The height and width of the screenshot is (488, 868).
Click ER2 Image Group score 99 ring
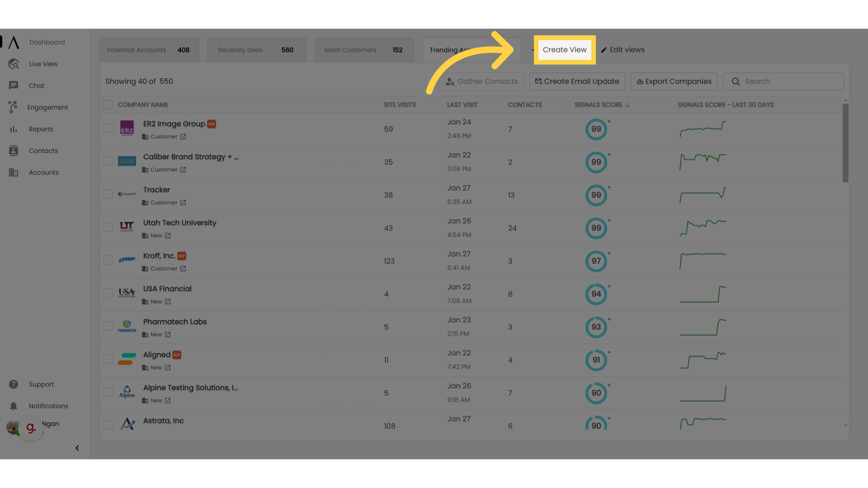click(x=596, y=129)
